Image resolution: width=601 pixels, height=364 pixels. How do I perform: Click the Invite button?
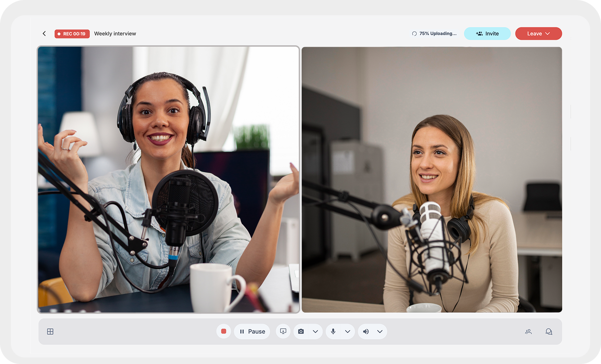[x=487, y=34]
